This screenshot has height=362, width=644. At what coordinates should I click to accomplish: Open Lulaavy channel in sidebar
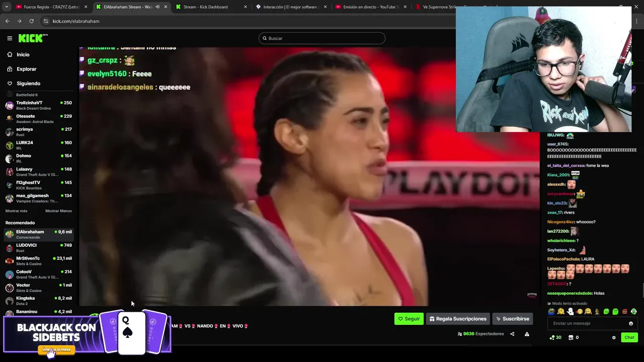pyautogui.click(x=38, y=172)
